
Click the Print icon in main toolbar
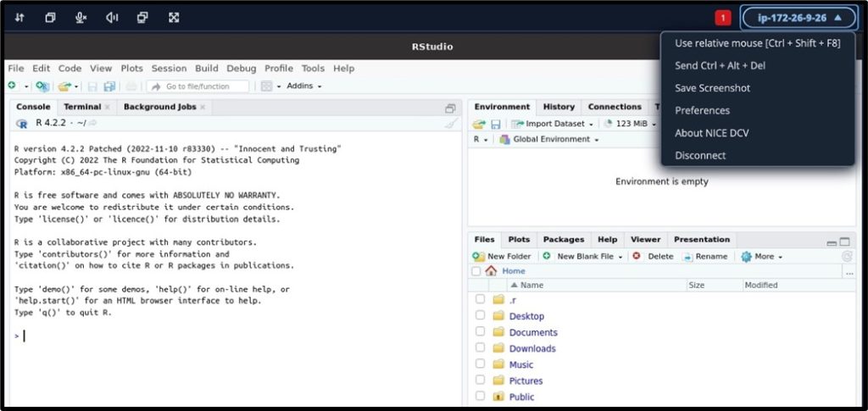[x=131, y=86]
